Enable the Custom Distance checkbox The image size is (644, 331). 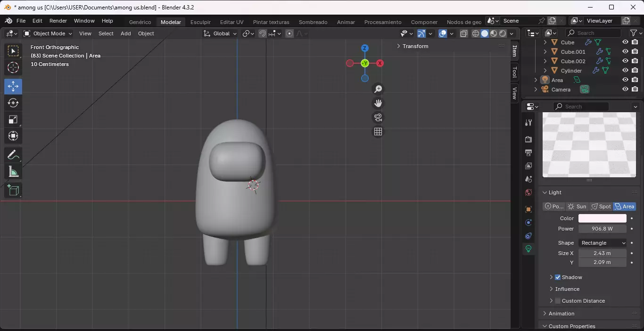[558, 301]
